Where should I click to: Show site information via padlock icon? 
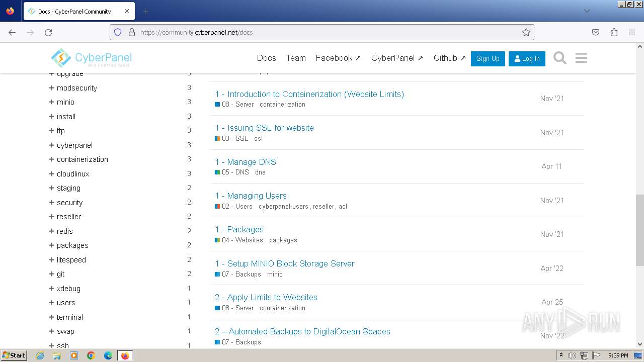pos(132,32)
